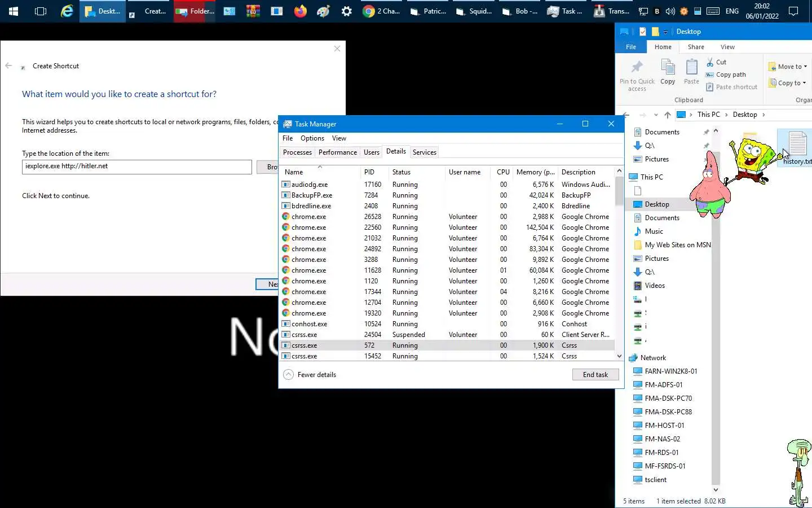Open Task View from the taskbar
The height and width of the screenshot is (508, 812).
tap(41, 11)
